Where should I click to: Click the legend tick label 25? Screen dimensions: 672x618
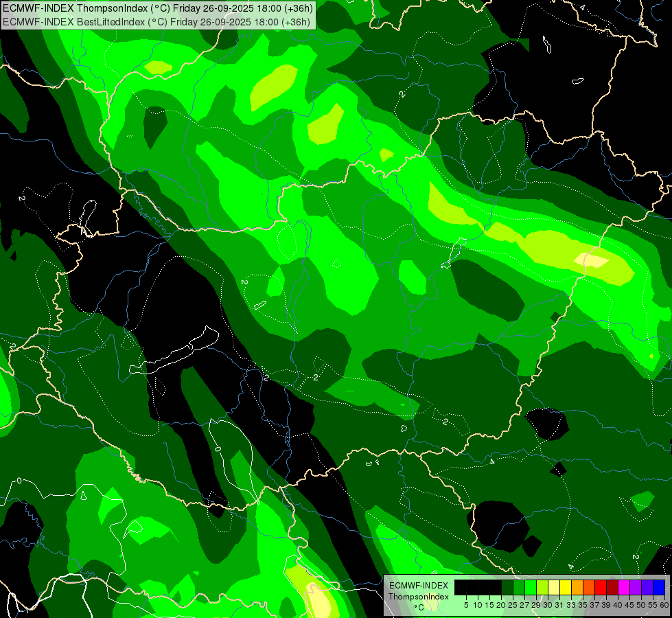point(513,605)
